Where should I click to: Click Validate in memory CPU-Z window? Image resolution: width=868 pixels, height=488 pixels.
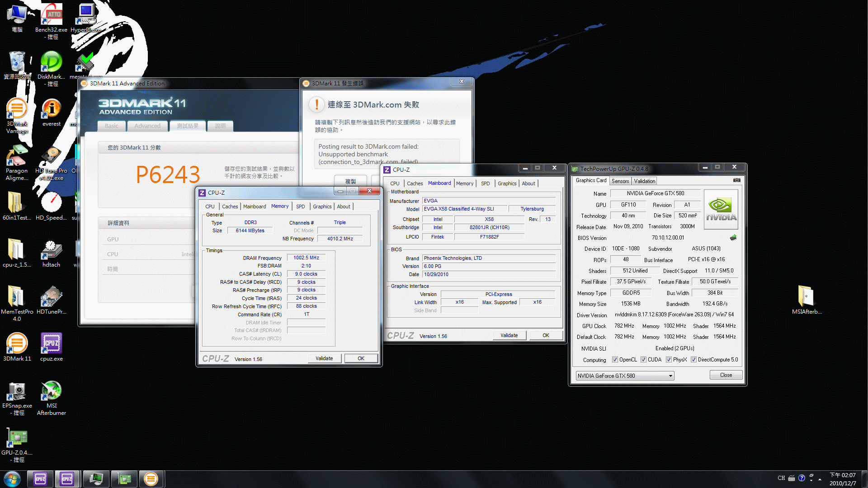[324, 358]
